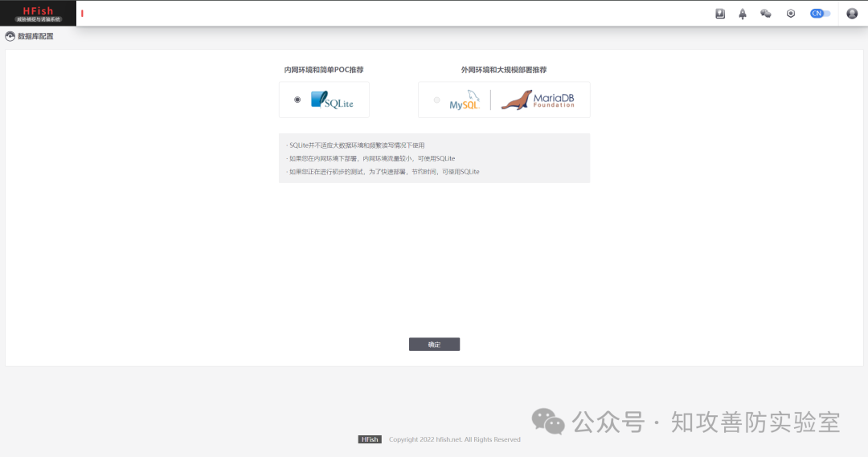Viewport: 868px width, 457px height.
Task: Click the Copyright 2022 hfish.net footer text
Action: pyautogui.click(x=454, y=439)
